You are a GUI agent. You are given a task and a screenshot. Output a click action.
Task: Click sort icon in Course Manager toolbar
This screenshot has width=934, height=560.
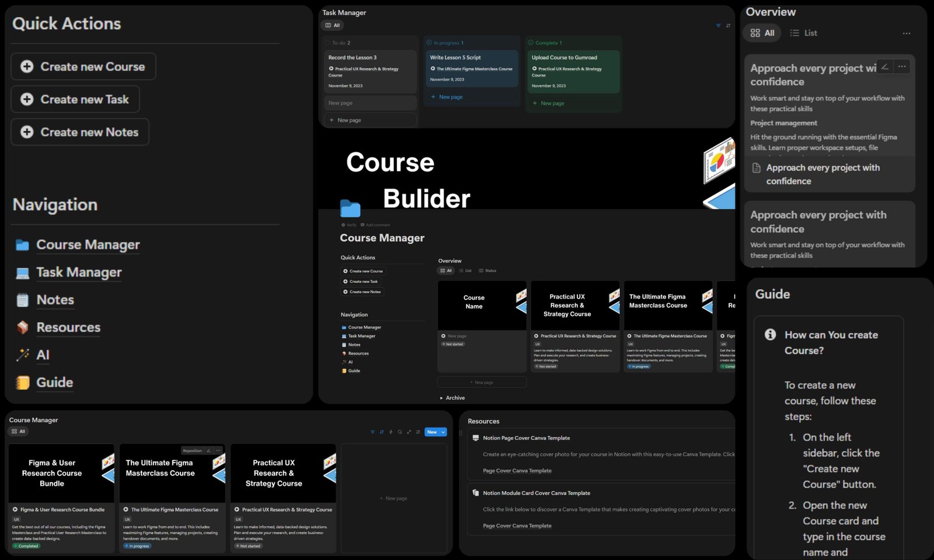tap(382, 432)
